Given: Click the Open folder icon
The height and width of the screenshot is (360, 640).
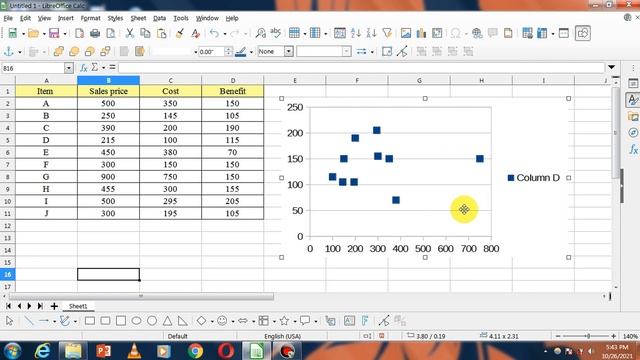Looking at the screenshot, I should click(33, 33).
